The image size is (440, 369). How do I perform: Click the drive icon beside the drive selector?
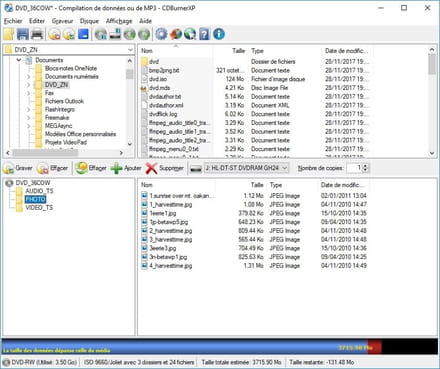pos(196,169)
